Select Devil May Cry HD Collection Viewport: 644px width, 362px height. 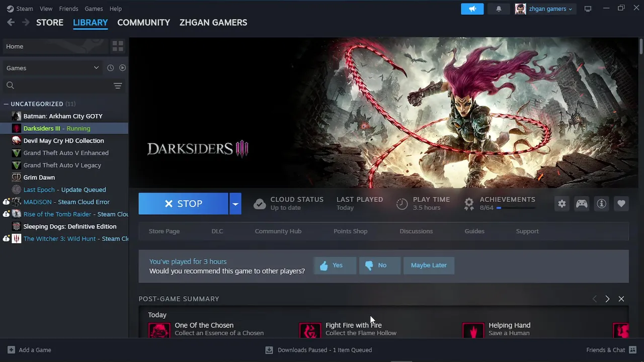coord(64,141)
